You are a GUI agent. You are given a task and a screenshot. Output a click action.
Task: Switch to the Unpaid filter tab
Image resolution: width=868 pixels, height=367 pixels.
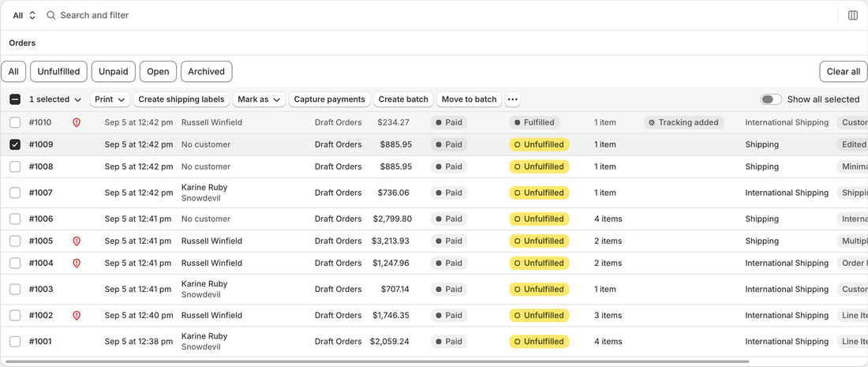pyautogui.click(x=114, y=71)
